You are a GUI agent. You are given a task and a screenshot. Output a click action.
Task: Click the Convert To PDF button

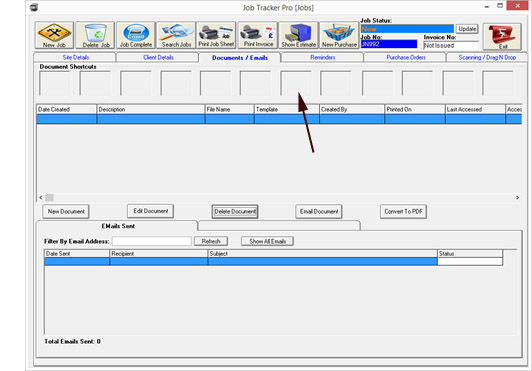pyautogui.click(x=403, y=211)
